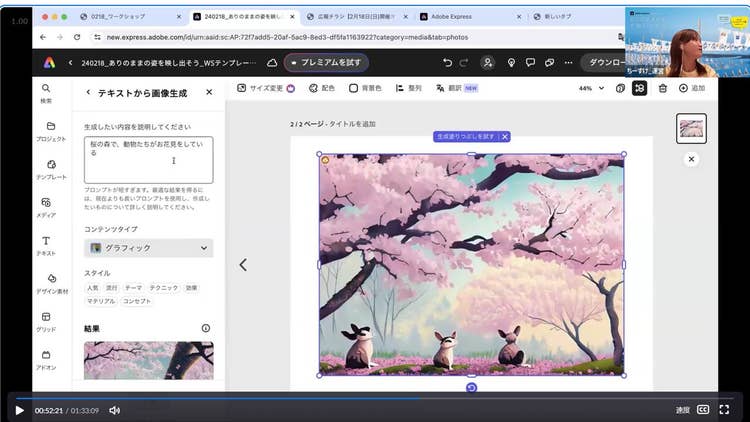Viewport: 750px width, 422px height.
Task: Open the more options ellipsis menu
Action: click(x=568, y=63)
